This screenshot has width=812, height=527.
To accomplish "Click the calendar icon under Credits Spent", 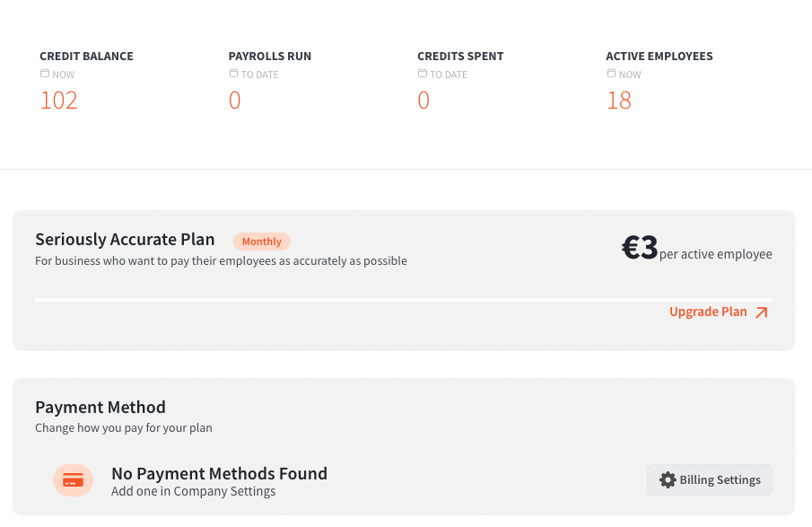I will point(421,74).
